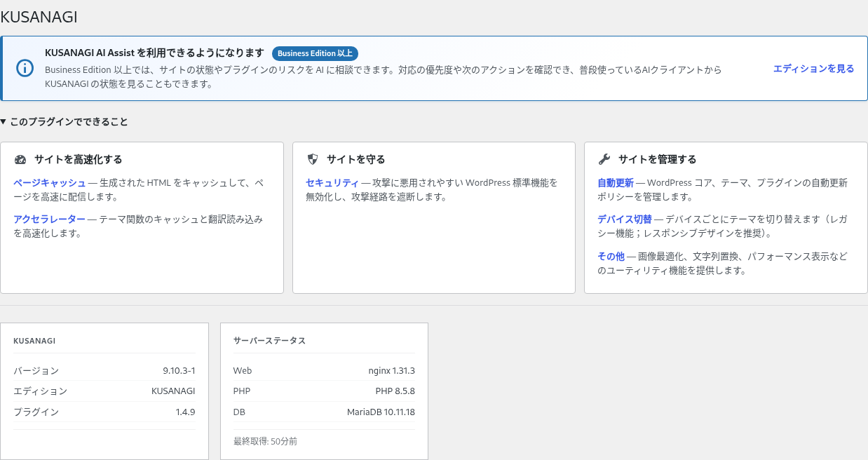Open the エディションを見る link
This screenshot has width=868, height=460.
click(813, 69)
